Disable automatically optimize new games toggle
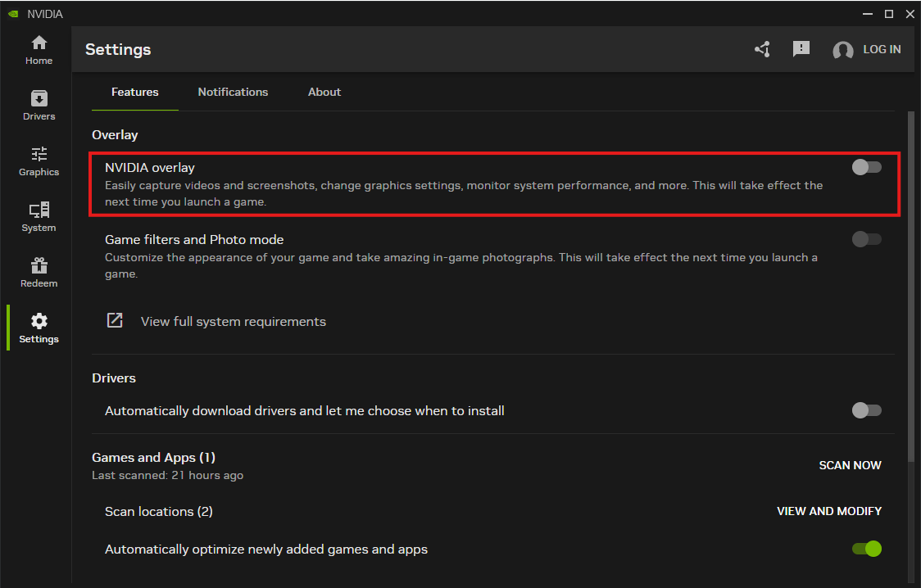Viewport: 921px width, 588px height. coord(867,549)
